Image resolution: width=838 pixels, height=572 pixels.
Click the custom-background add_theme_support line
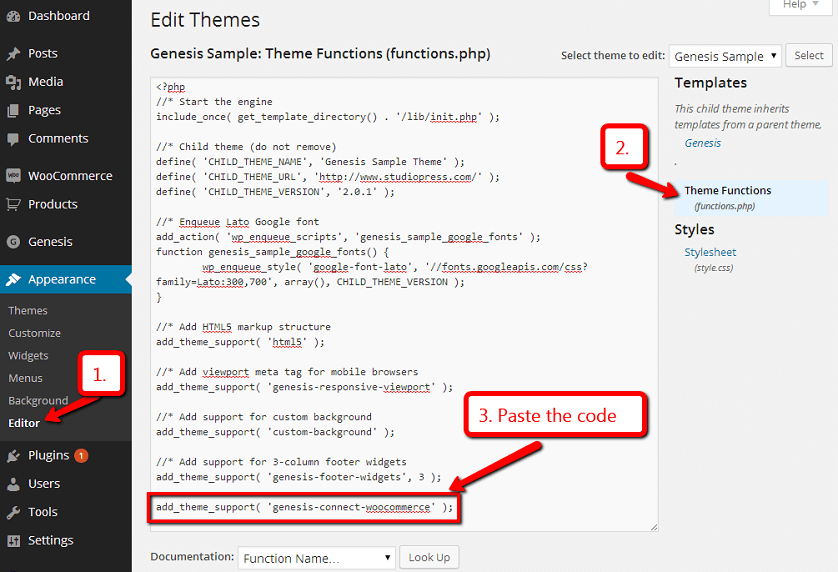point(275,432)
